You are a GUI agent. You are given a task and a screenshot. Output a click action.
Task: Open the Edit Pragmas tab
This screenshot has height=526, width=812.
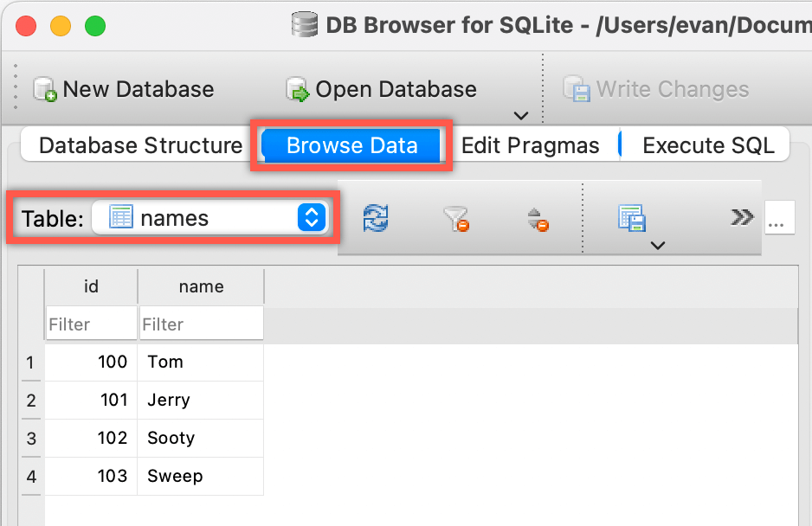click(531, 145)
